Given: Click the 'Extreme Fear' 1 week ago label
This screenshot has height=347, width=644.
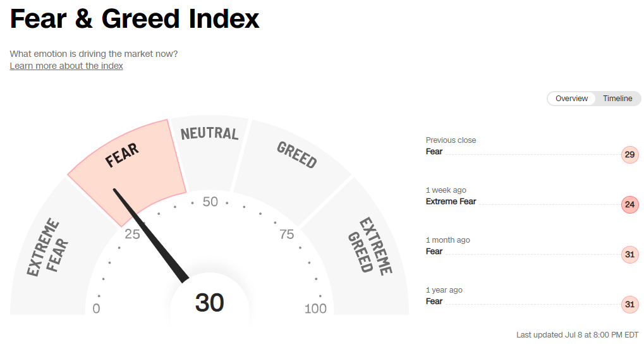Looking at the screenshot, I should coord(451,202).
